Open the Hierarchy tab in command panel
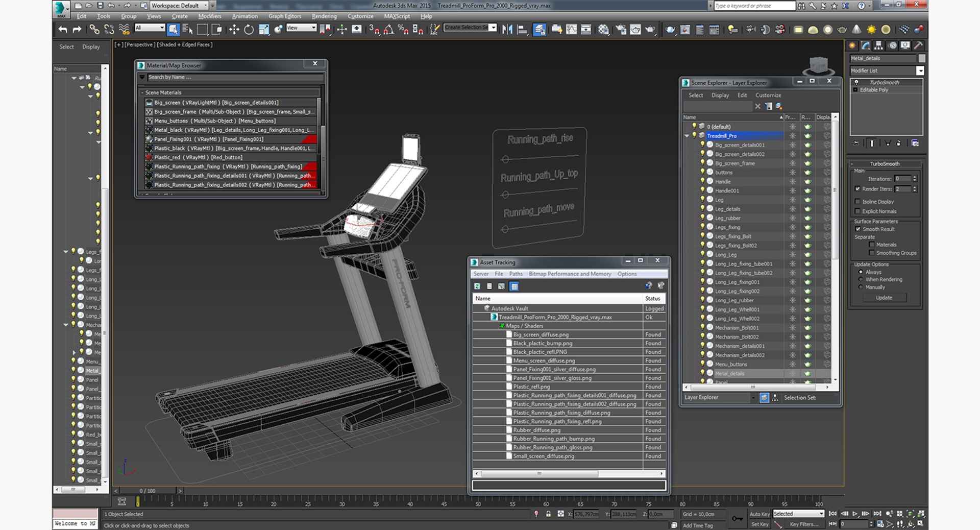980x530 pixels. [x=878, y=45]
